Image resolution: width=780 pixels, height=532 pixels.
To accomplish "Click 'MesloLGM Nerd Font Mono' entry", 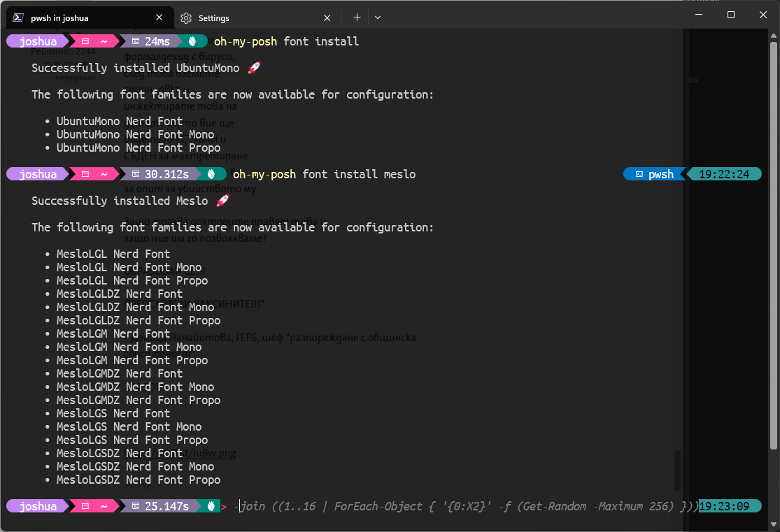I will [x=129, y=347].
